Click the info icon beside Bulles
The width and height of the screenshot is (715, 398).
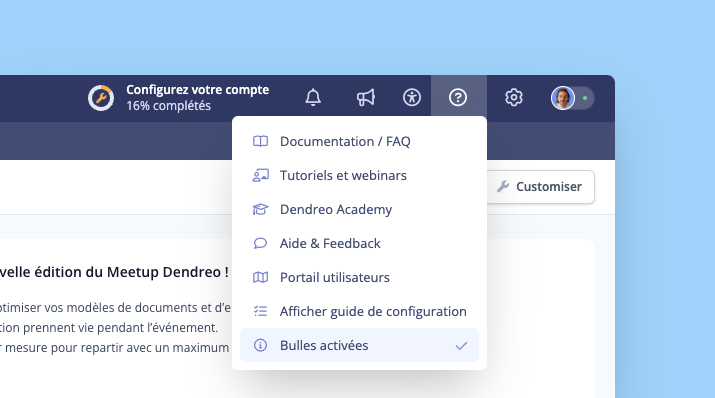pos(260,345)
